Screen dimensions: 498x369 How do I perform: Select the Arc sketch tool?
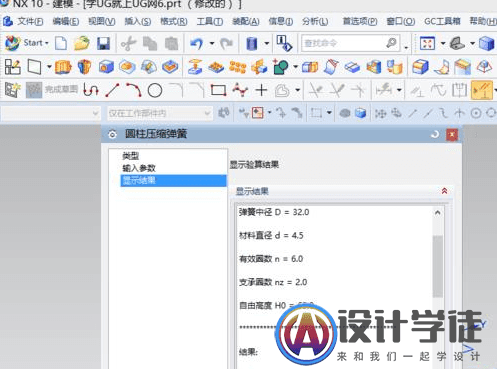click(x=134, y=90)
